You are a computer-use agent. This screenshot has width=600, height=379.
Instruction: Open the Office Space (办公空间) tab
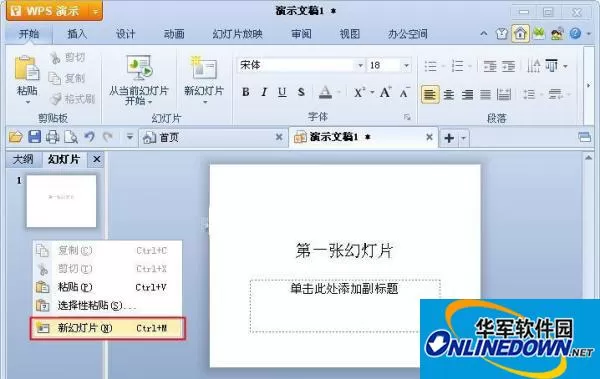coord(408,34)
